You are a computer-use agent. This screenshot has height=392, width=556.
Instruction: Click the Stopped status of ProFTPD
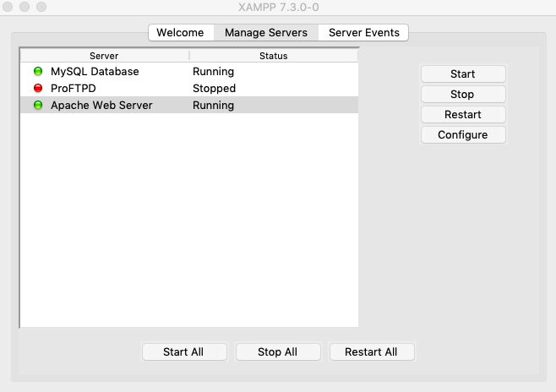(214, 89)
